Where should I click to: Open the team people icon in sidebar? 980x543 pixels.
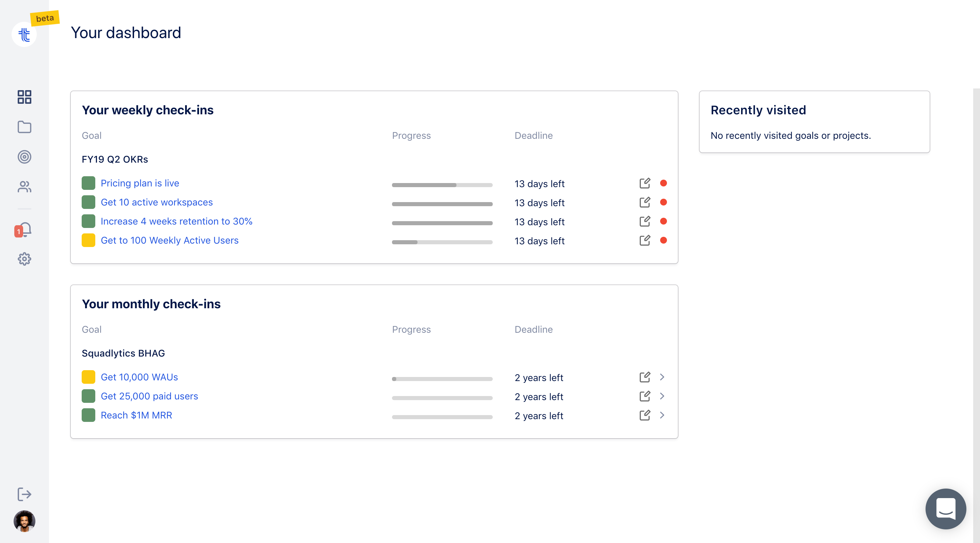24,186
